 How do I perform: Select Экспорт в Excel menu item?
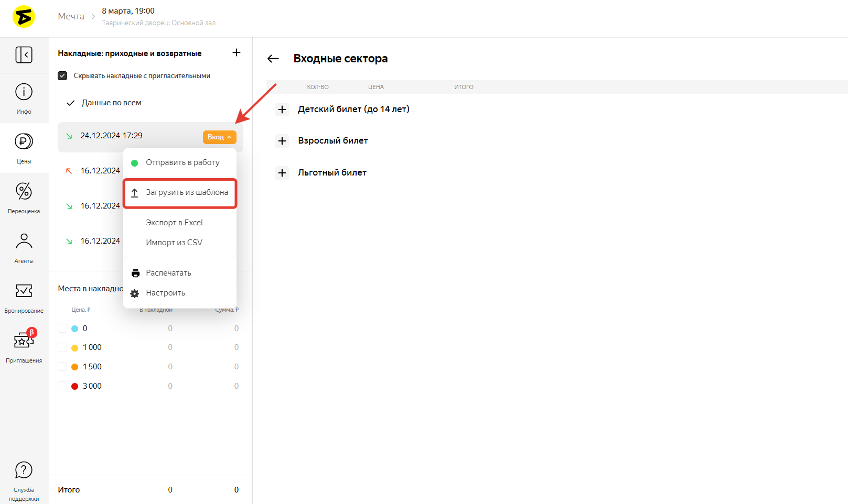[x=174, y=223]
